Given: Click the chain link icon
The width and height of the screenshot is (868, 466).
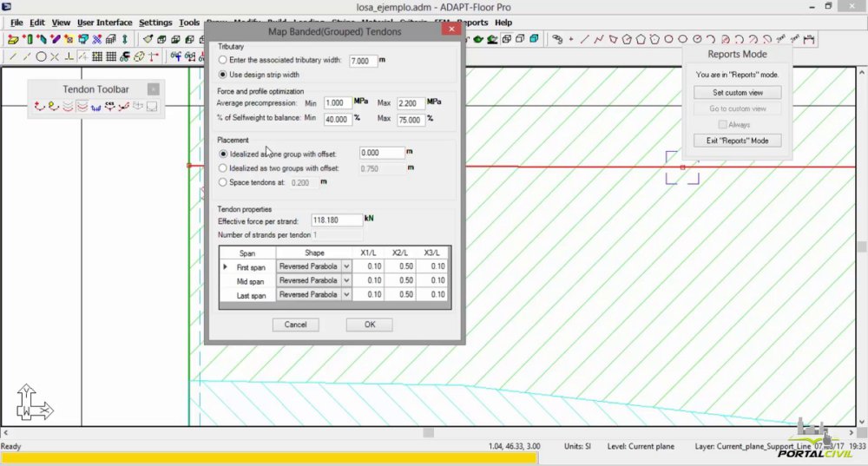Looking at the screenshot, I should pyautogui.click(x=557, y=39).
